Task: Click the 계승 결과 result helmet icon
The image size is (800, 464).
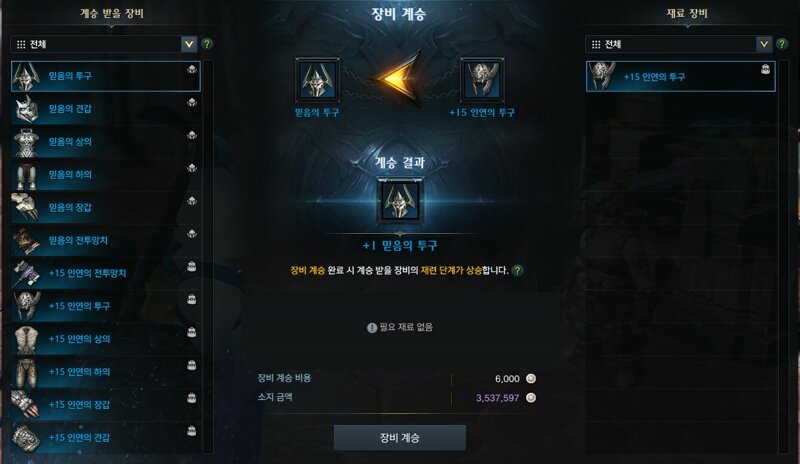Action: point(399,201)
